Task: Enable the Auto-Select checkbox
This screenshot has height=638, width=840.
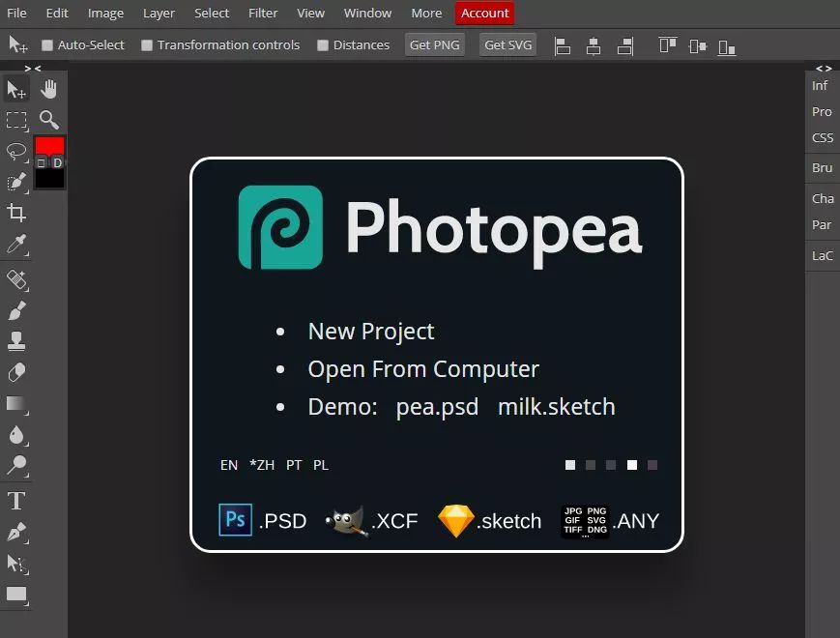Action: [47, 45]
